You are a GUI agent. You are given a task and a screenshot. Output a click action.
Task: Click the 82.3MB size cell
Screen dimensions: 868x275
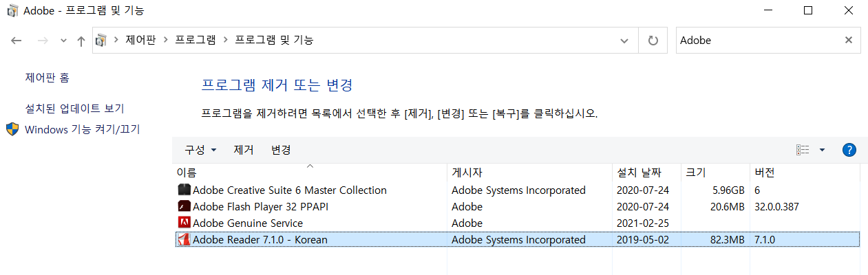coord(726,240)
